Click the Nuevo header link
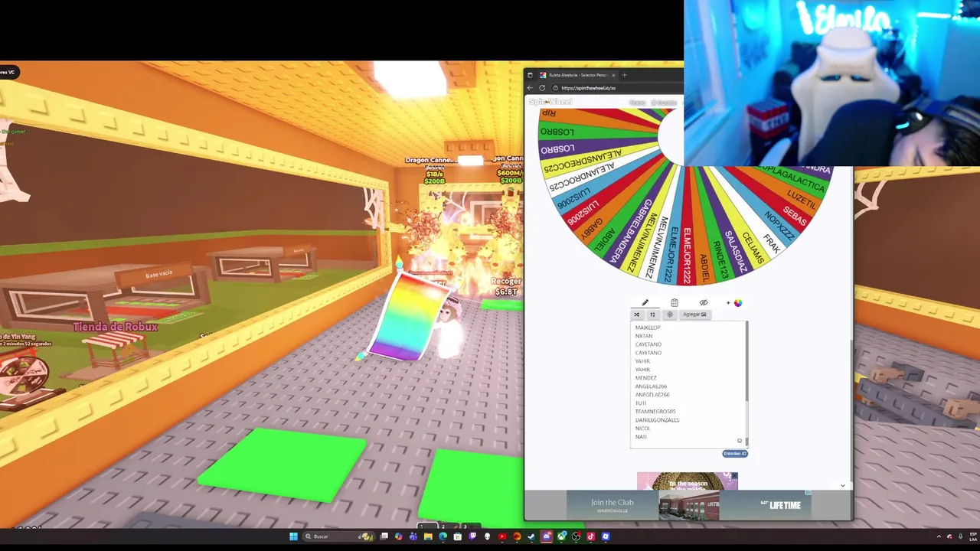Image resolution: width=980 pixels, height=551 pixels. click(x=637, y=103)
